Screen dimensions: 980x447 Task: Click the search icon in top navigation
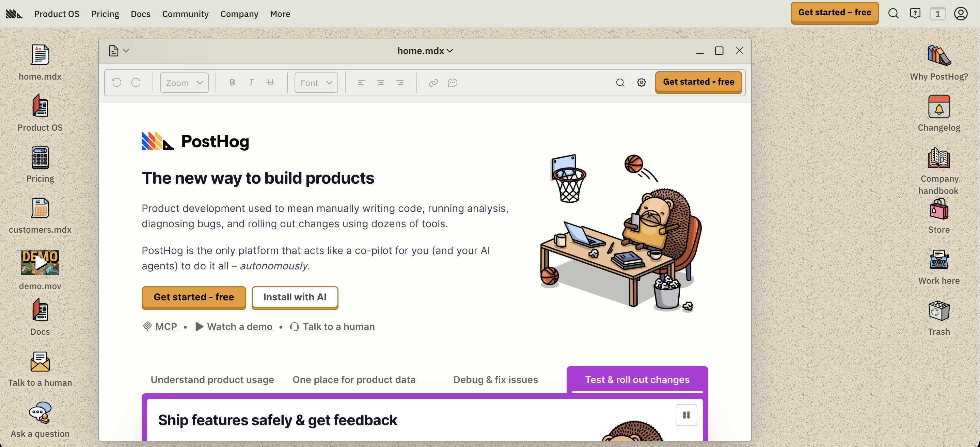coord(893,14)
